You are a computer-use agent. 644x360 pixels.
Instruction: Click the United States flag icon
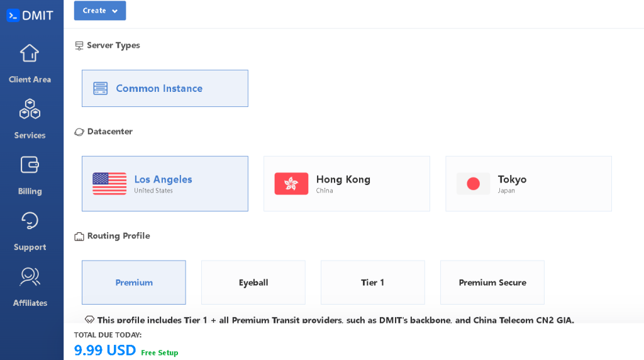tap(109, 184)
